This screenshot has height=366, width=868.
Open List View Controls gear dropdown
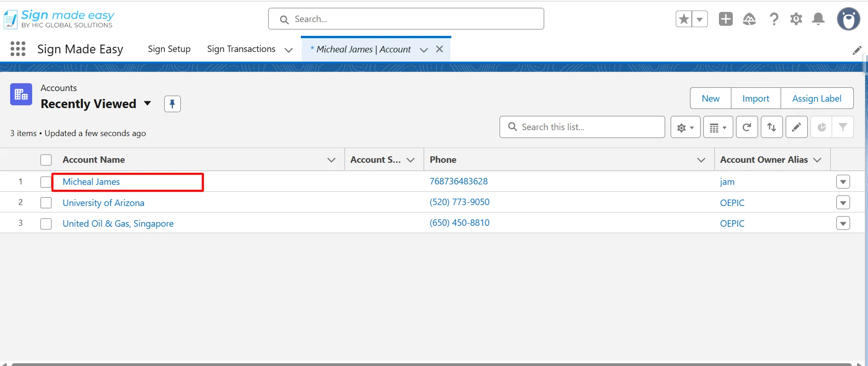click(685, 127)
